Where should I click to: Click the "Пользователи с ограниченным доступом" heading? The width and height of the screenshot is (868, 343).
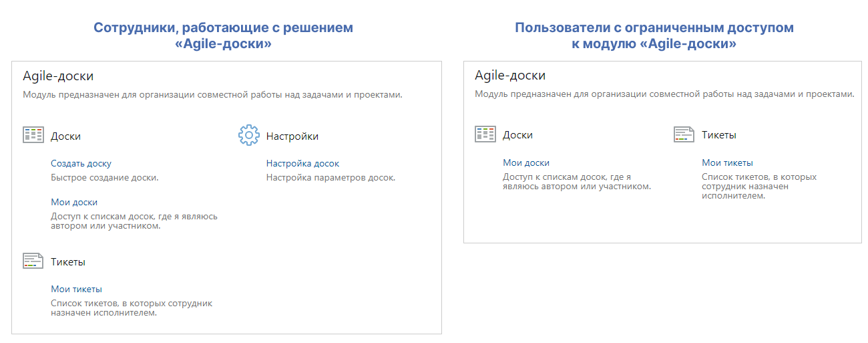click(654, 28)
